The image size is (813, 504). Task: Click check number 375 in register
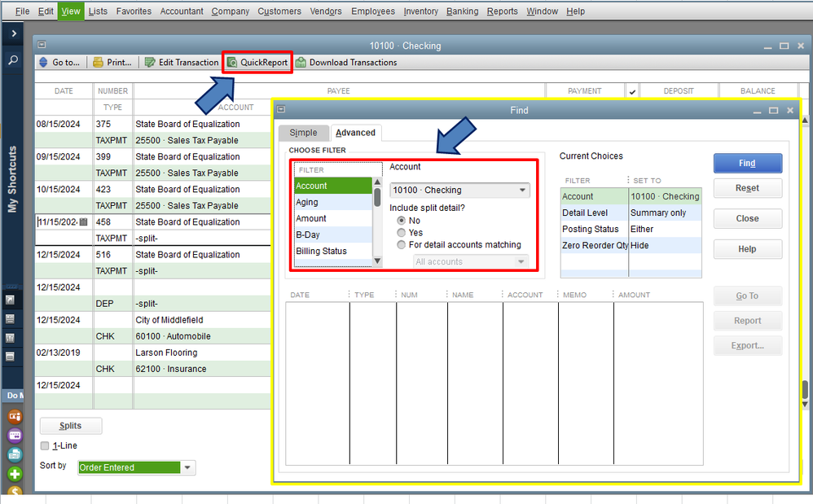103,125
